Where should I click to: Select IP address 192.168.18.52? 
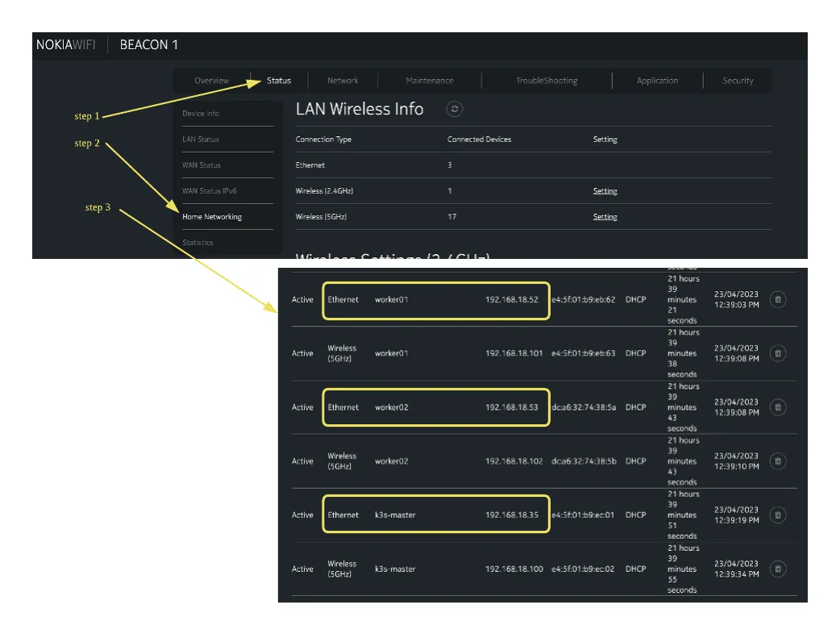click(512, 299)
